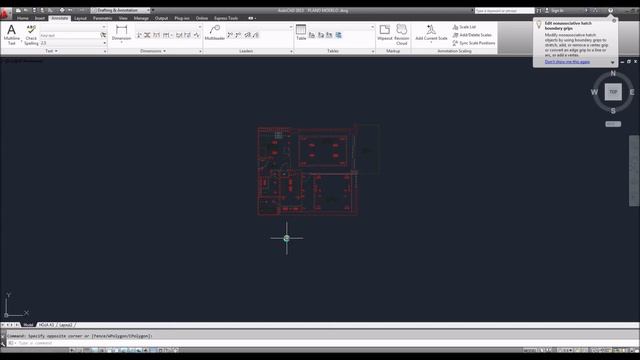
Task: Click S on the ViewCube compass
Action: [613, 111]
